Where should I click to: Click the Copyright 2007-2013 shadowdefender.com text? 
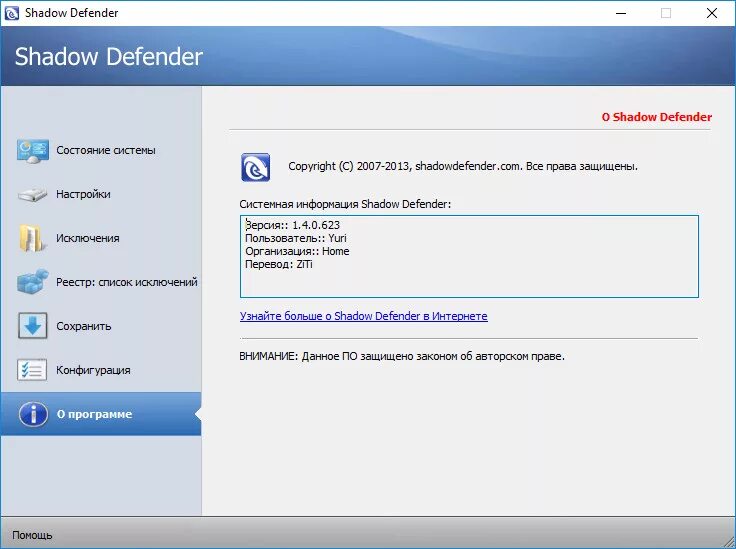tap(463, 166)
